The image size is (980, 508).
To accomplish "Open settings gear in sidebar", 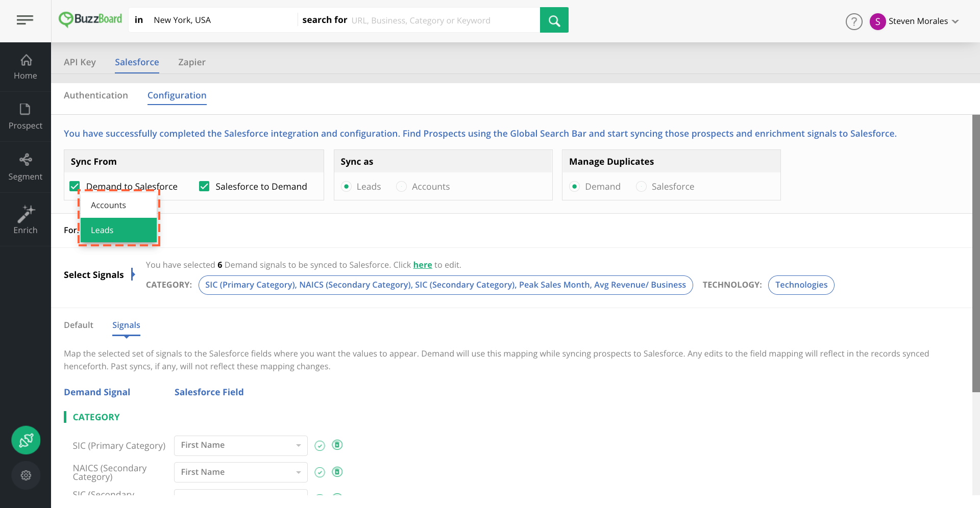I will click(26, 475).
